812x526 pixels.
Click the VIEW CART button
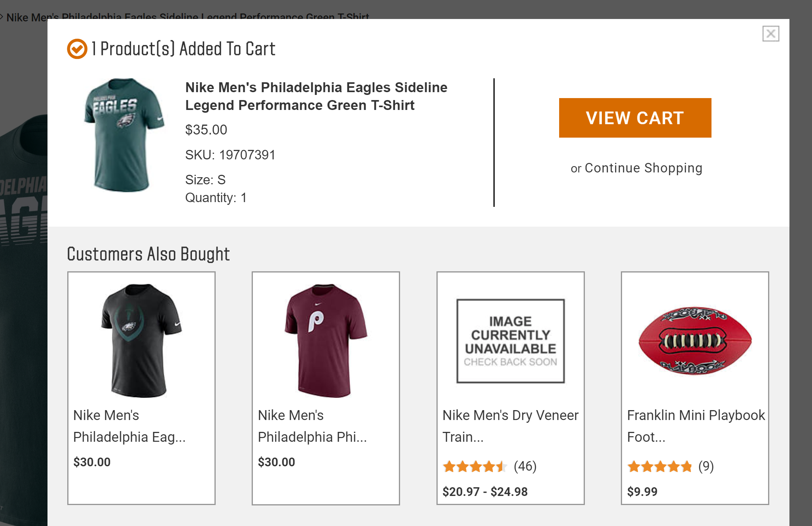(x=635, y=117)
